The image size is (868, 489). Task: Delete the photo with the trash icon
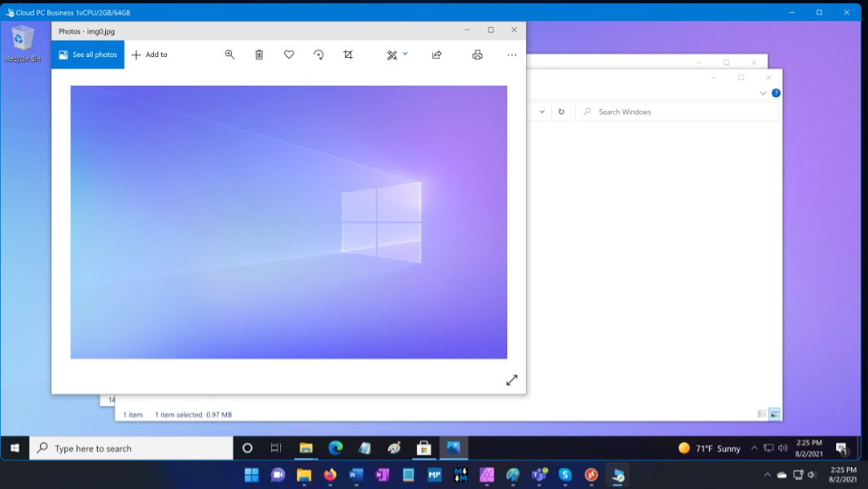(259, 55)
